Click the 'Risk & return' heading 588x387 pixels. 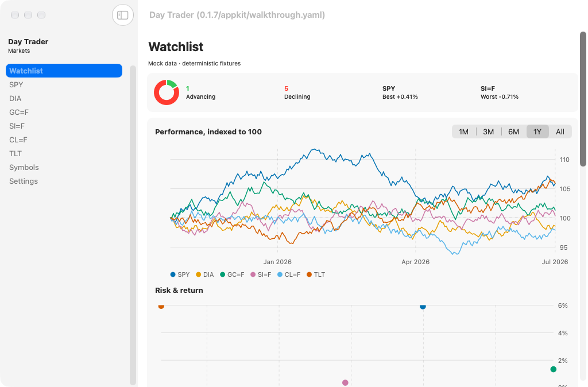click(179, 291)
